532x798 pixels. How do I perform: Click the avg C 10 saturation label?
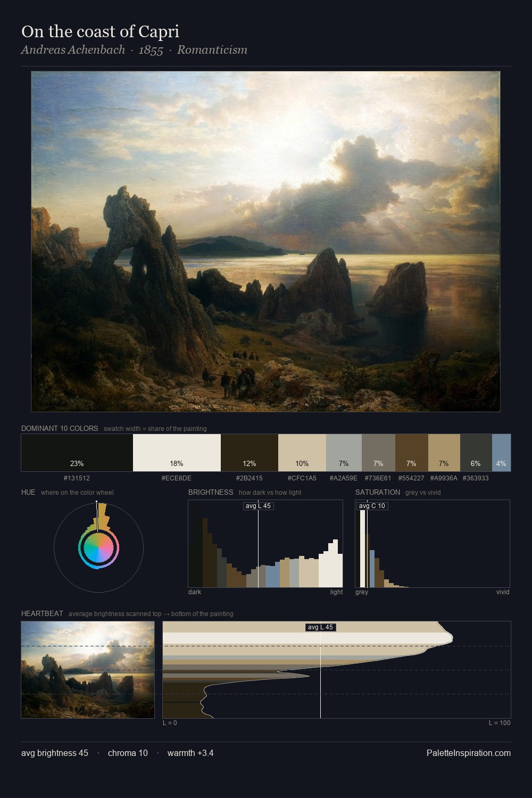[x=372, y=506]
